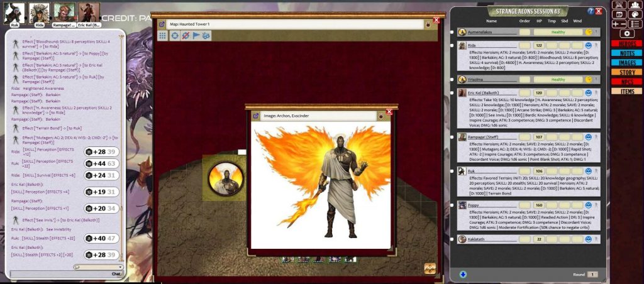The height and width of the screenshot is (284, 644).
Task: Select the blue flag tool in map toolbar
Action: click(196, 36)
